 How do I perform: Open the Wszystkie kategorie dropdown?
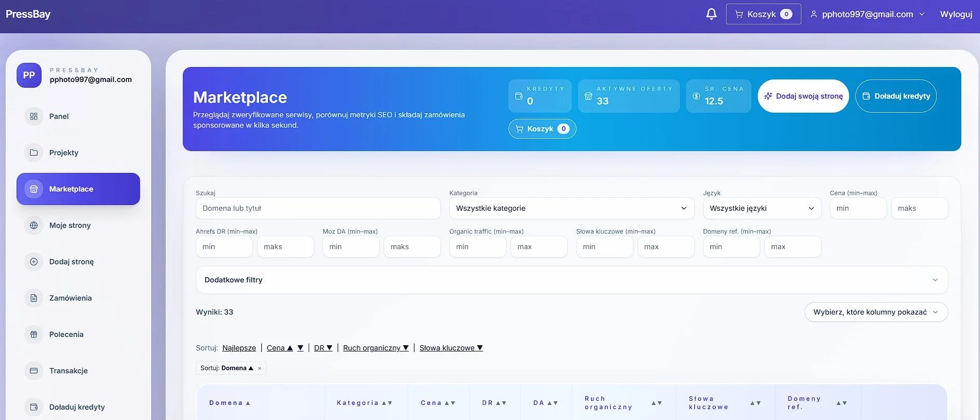coord(571,208)
